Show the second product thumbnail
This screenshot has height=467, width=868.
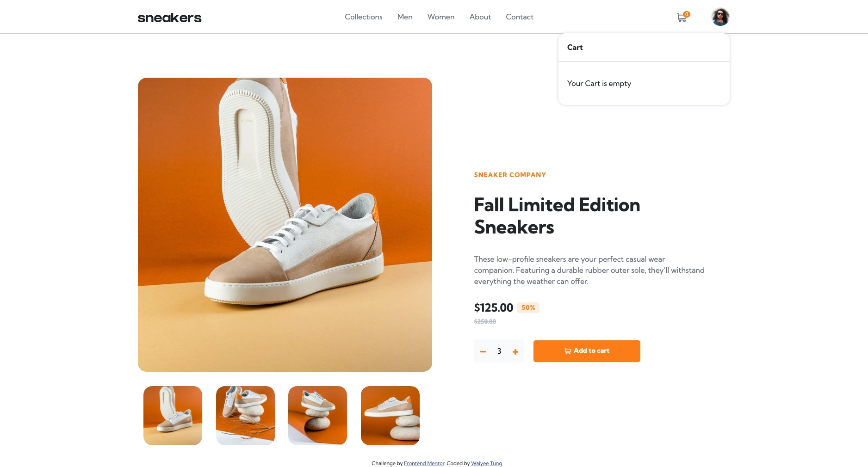245,415
